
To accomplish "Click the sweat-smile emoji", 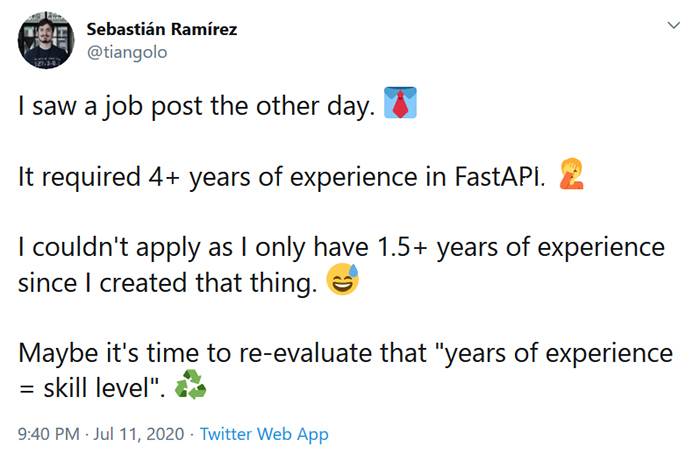I will [x=342, y=284].
